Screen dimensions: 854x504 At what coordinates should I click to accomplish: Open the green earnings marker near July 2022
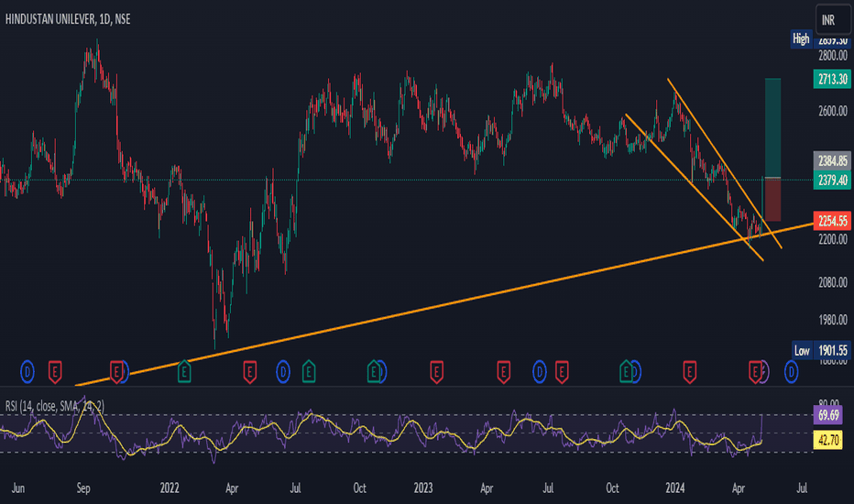[x=309, y=372]
